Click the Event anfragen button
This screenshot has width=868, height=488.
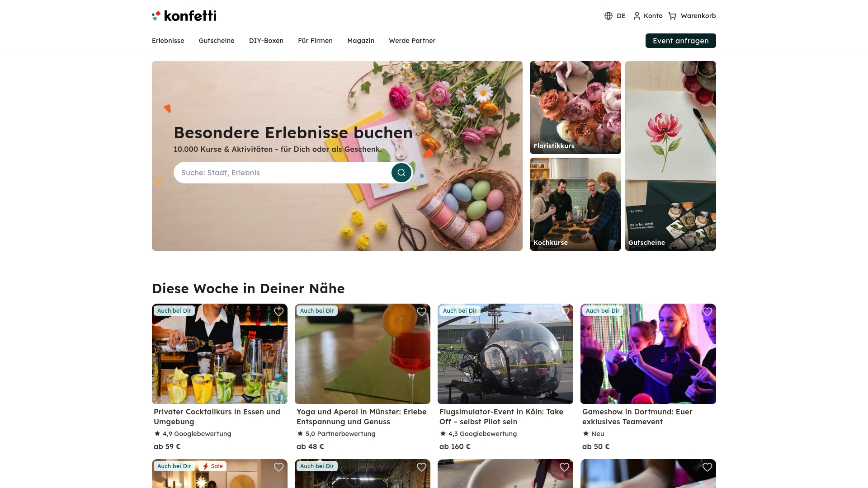point(681,41)
